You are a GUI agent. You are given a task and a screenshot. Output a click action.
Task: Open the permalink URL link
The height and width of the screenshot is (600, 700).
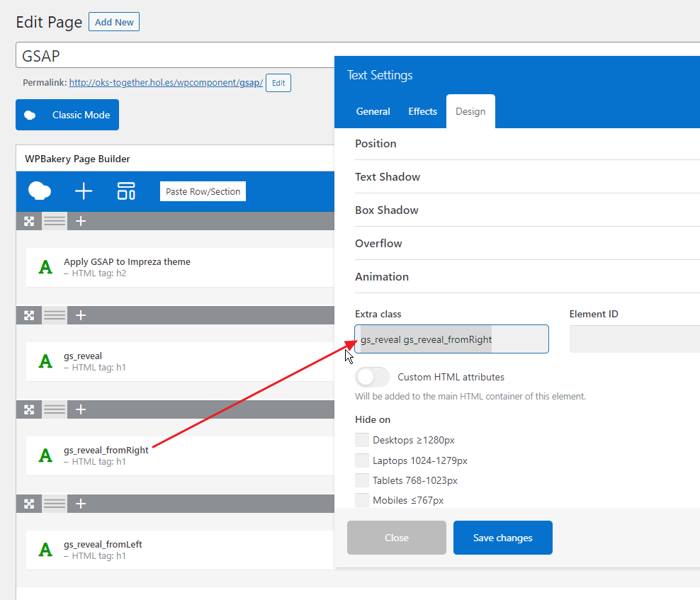coord(166,83)
